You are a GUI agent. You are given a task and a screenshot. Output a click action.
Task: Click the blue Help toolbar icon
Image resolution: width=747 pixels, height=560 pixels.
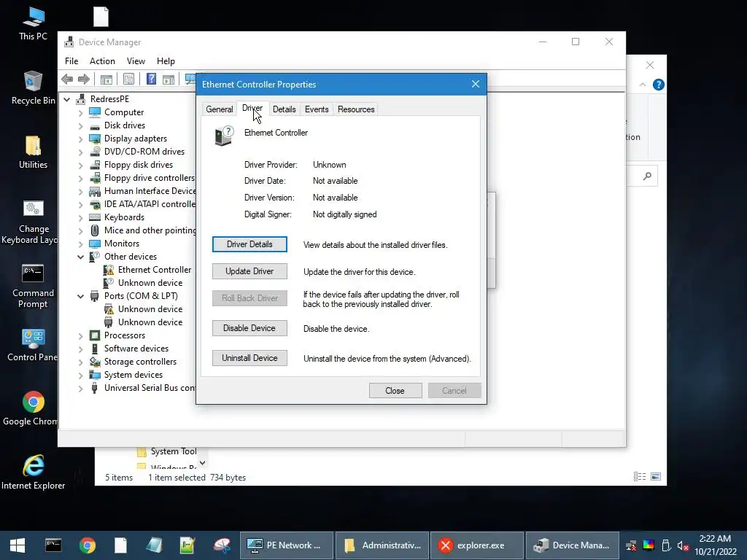151,79
